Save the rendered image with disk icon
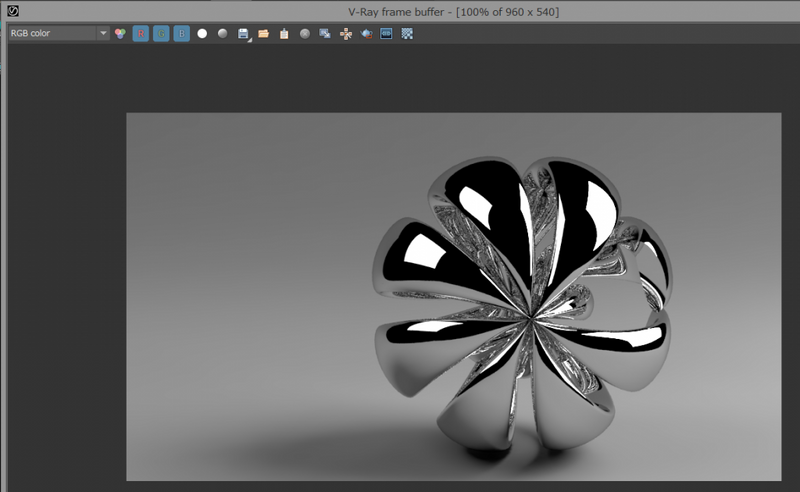 (243, 34)
